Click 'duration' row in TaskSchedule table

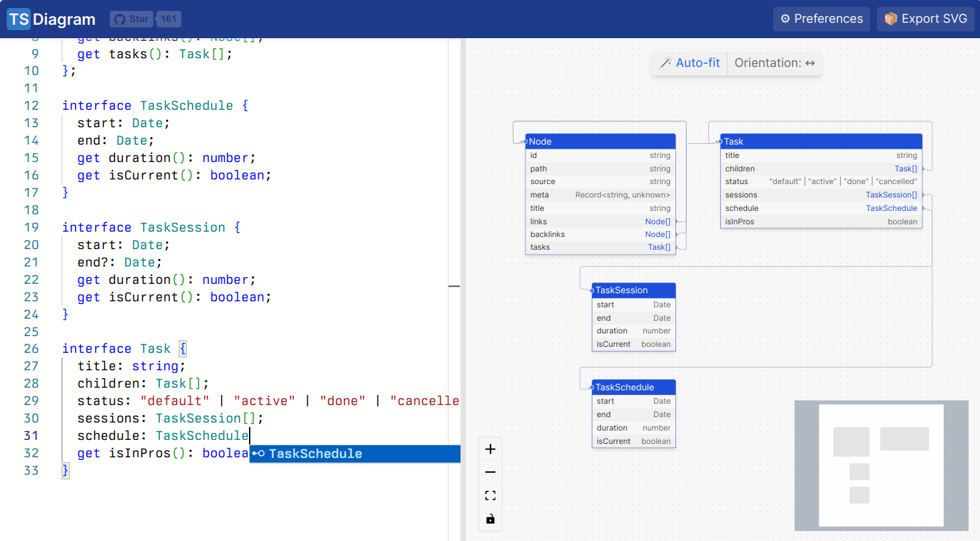tap(634, 428)
